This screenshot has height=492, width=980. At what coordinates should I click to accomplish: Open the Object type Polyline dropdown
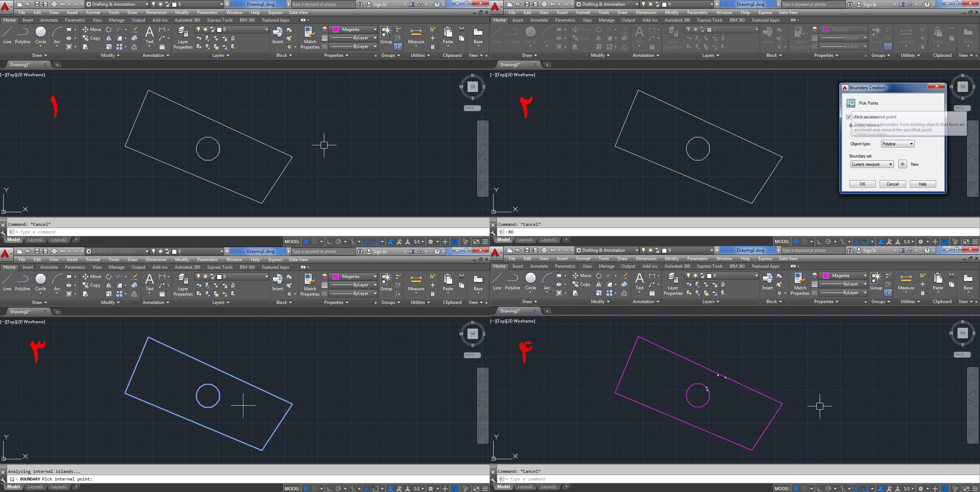click(x=897, y=144)
